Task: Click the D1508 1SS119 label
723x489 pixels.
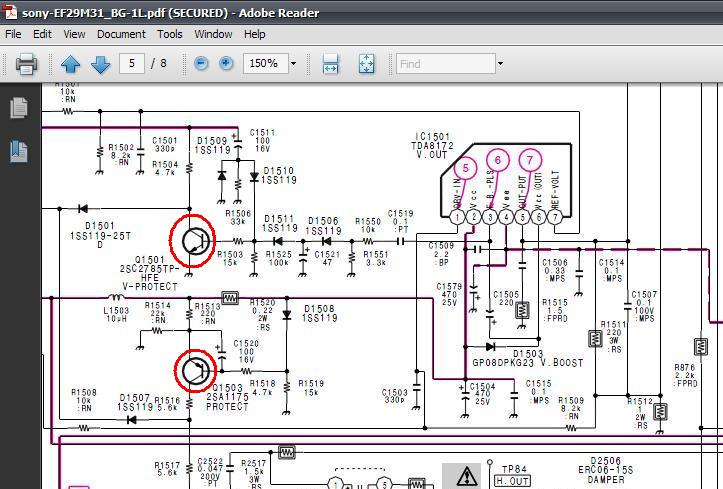Action: pyautogui.click(x=320, y=313)
